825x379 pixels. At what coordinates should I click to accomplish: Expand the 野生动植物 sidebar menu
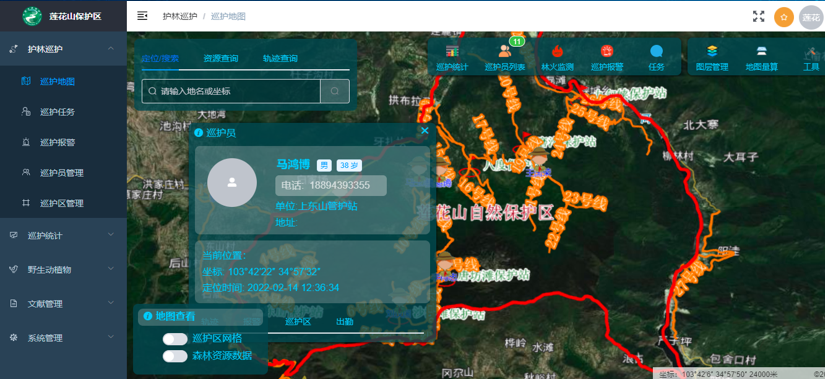(63, 270)
